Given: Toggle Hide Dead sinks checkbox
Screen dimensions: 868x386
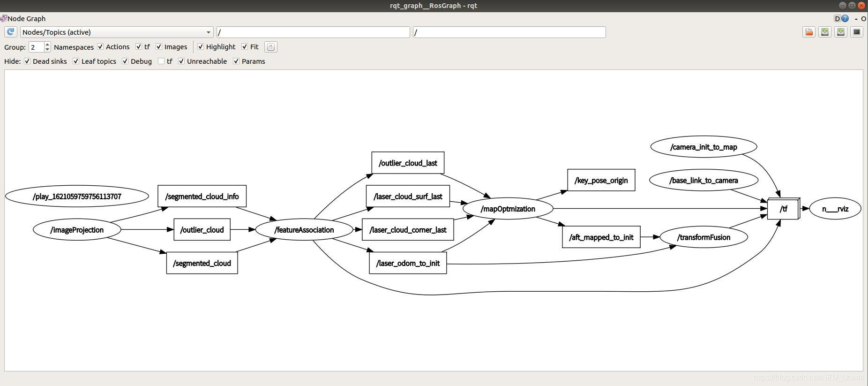Looking at the screenshot, I should tap(27, 61).
